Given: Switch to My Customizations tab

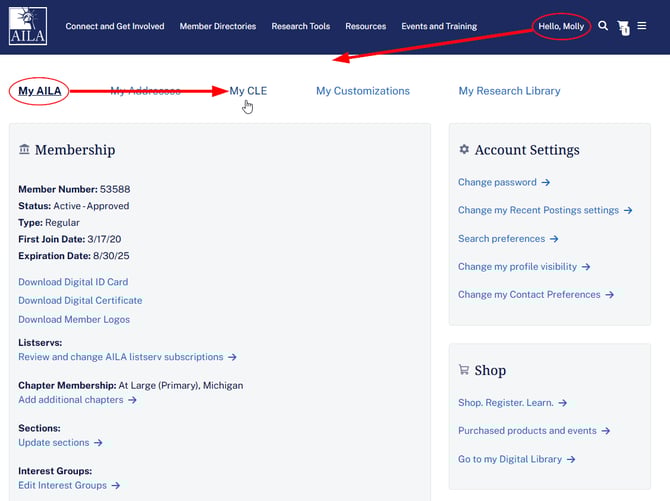Looking at the screenshot, I should click(363, 91).
